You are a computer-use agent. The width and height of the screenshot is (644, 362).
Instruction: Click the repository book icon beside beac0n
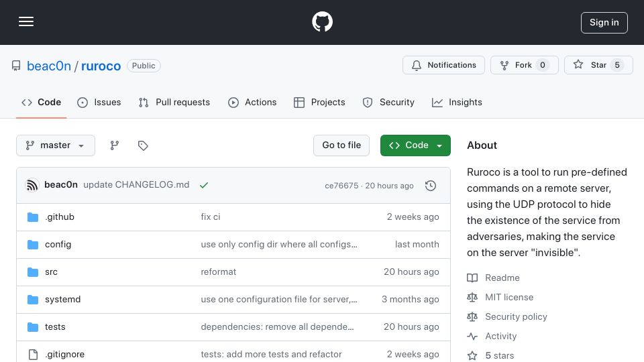16,66
